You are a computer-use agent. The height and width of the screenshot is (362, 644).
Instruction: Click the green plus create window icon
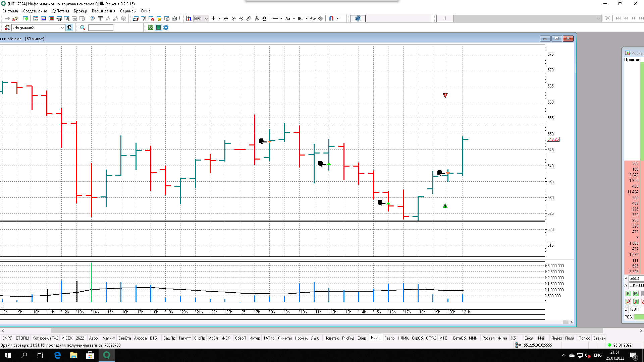point(25,19)
